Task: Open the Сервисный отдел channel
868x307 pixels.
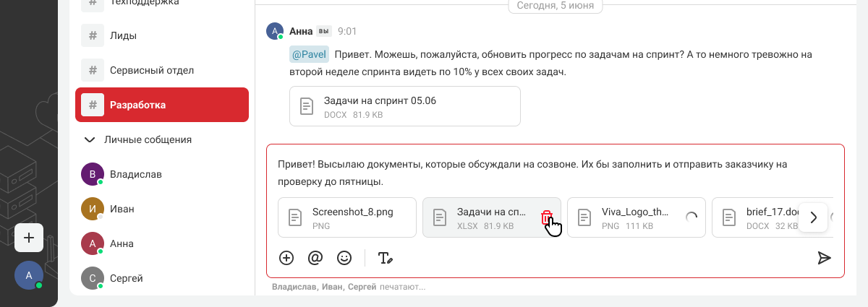Action: [x=162, y=70]
